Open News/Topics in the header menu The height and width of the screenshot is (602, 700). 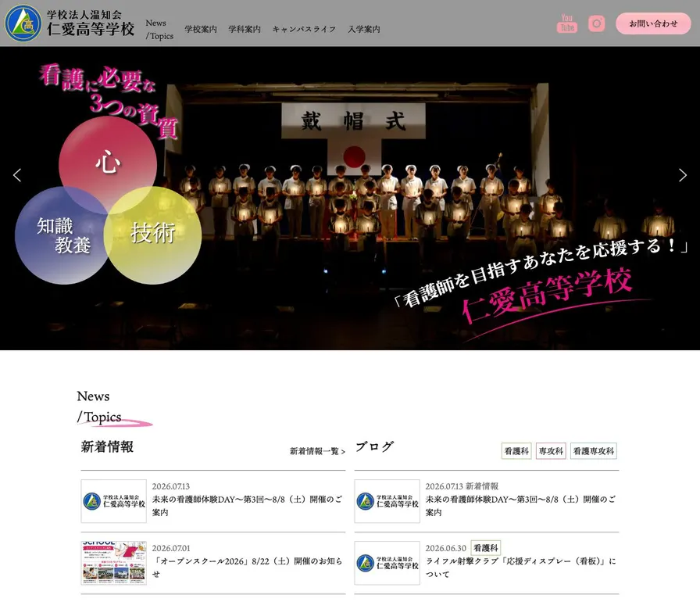pyautogui.click(x=159, y=30)
